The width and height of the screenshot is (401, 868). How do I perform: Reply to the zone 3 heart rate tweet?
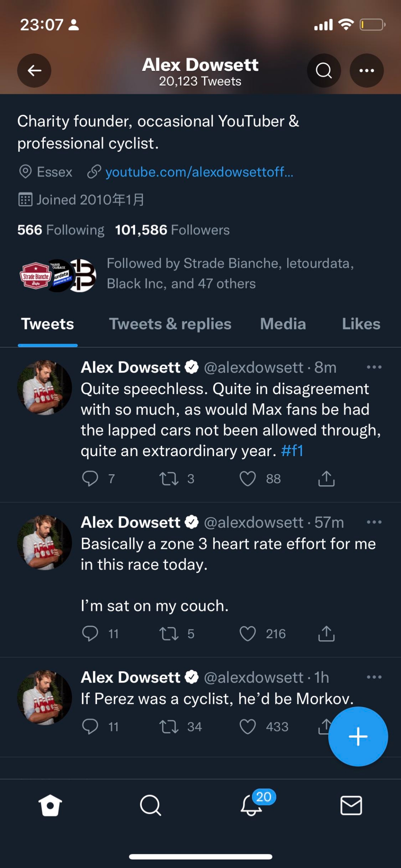tap(90, 634)
